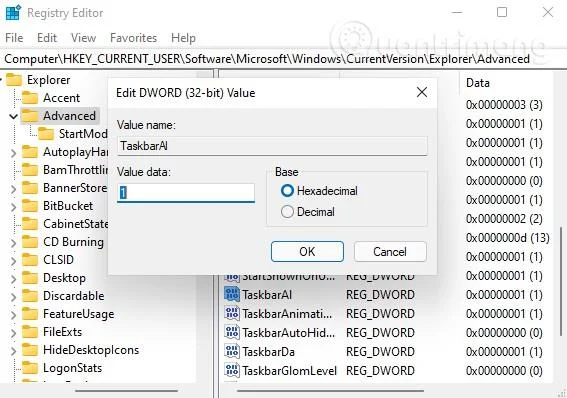
Task: Open the Help menu
Action: coord(183,38)
